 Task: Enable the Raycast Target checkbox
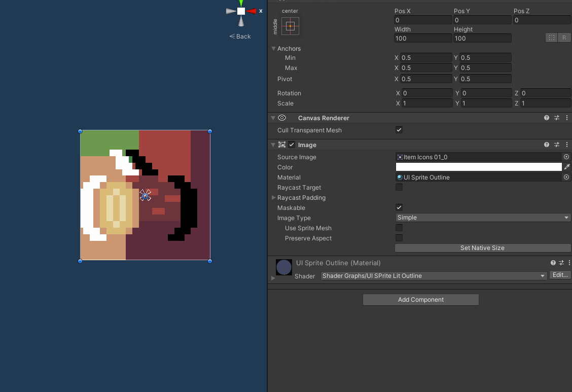coord(399,187)
